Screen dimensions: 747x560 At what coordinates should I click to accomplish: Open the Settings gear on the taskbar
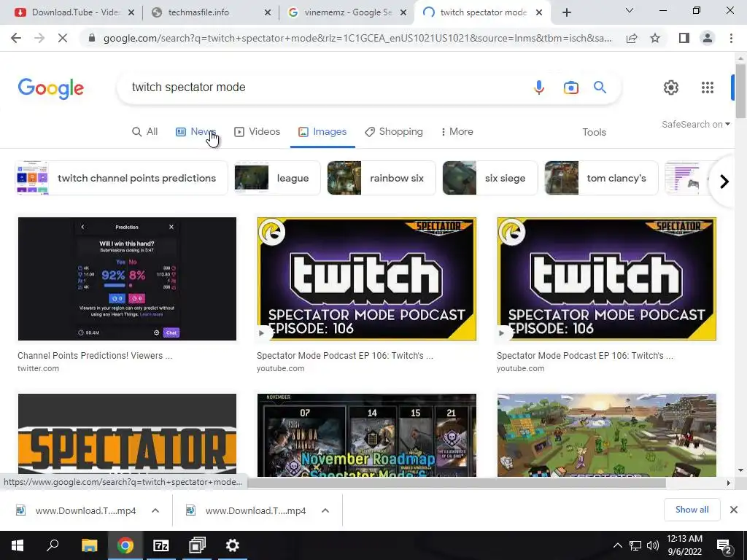point(233,545)
